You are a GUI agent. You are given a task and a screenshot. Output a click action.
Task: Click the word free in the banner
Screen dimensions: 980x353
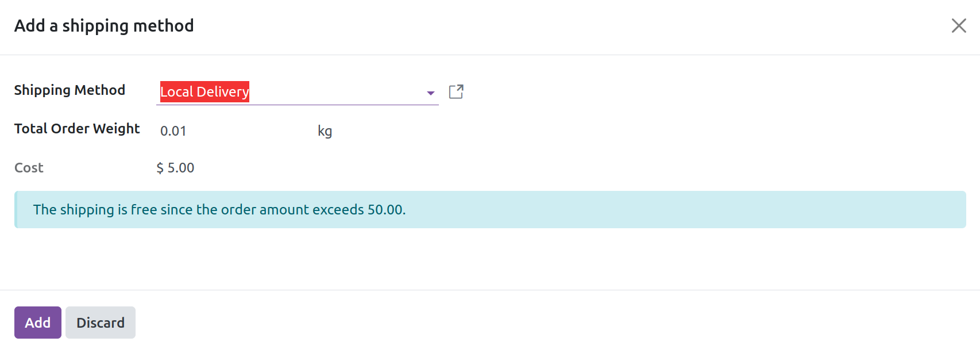click(144, 210)
